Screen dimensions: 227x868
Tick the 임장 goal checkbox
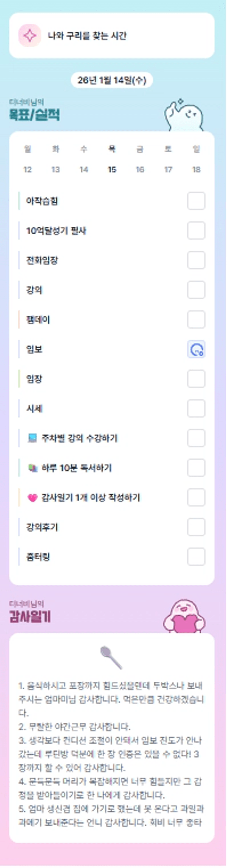tap(196, 379)
